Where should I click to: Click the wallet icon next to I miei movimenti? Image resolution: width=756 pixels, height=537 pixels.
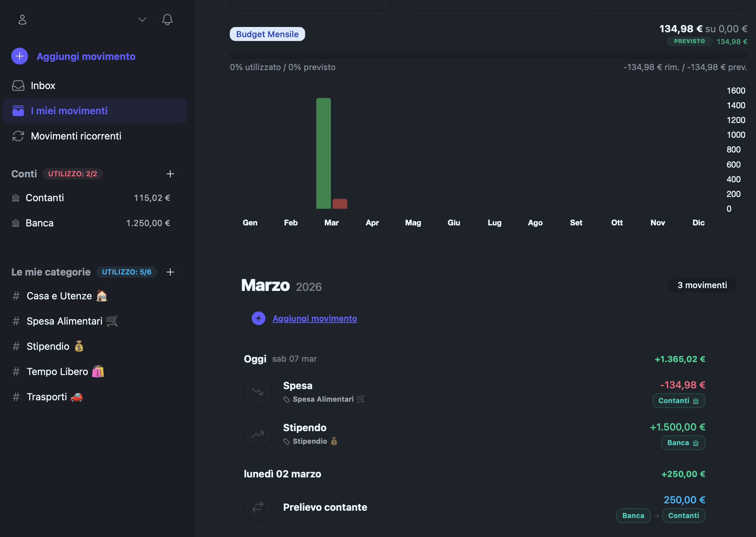click(19, 111)
